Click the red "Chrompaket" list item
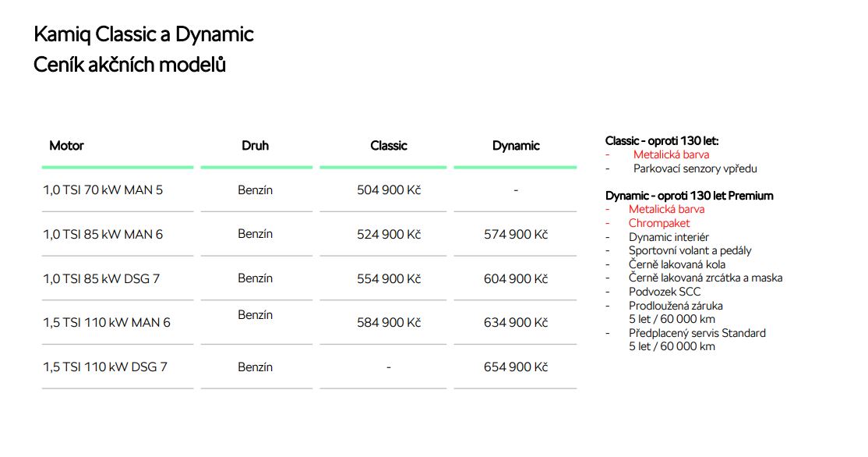This screenshot has height=457, width=868. [x=659, y=223]
